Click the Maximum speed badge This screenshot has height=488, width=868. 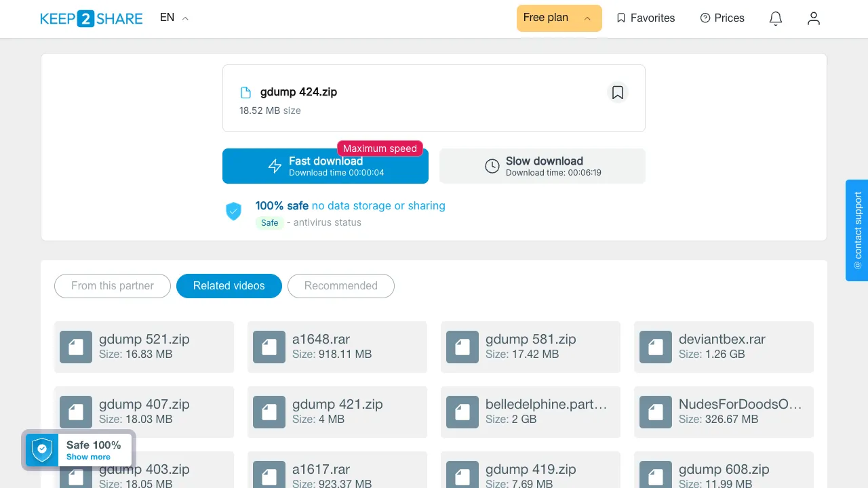[380, 148]
